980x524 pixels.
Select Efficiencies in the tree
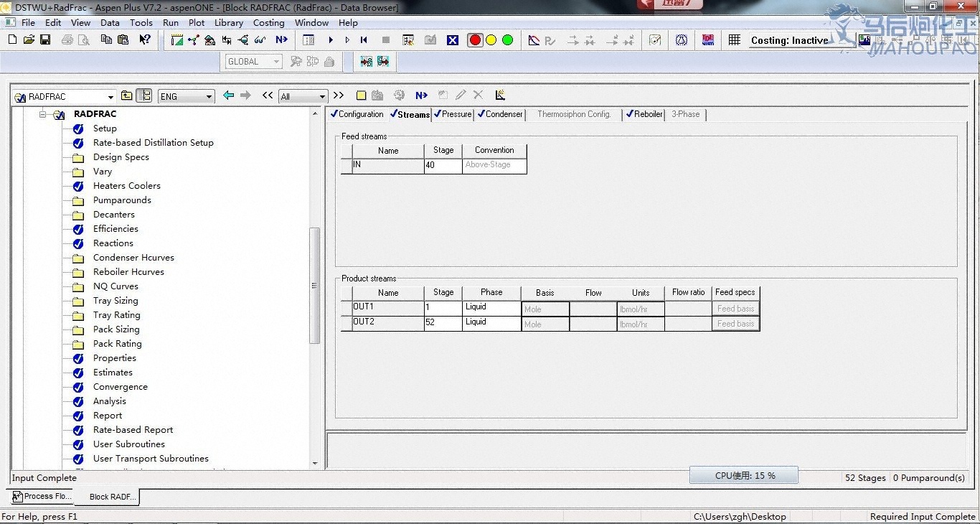(x=116, y=229)
